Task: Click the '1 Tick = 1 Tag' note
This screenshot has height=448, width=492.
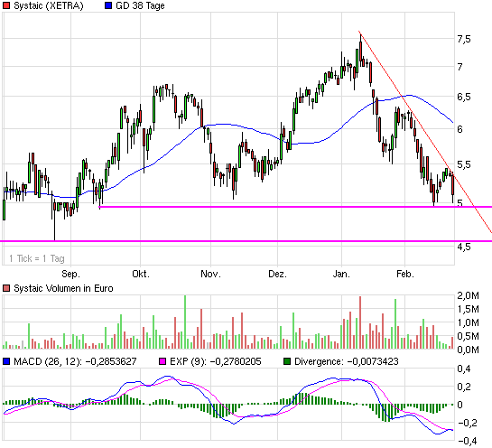Action: (x=37, y=258)
